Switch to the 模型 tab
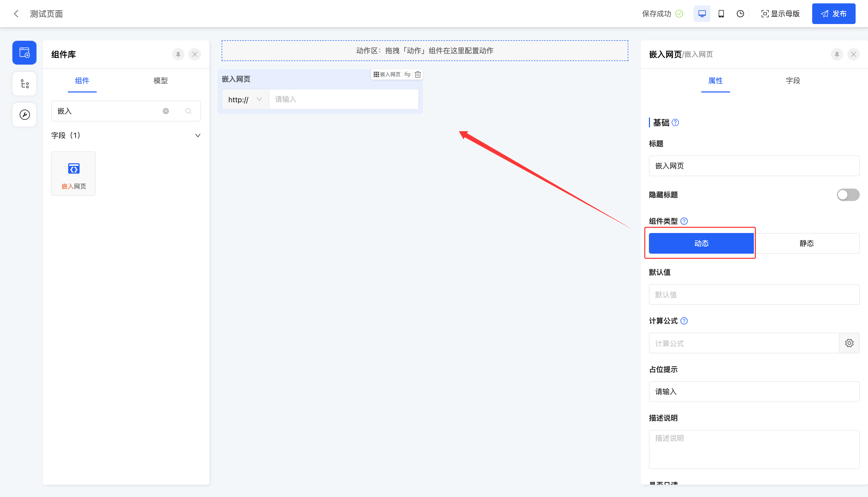 [160, 81]
